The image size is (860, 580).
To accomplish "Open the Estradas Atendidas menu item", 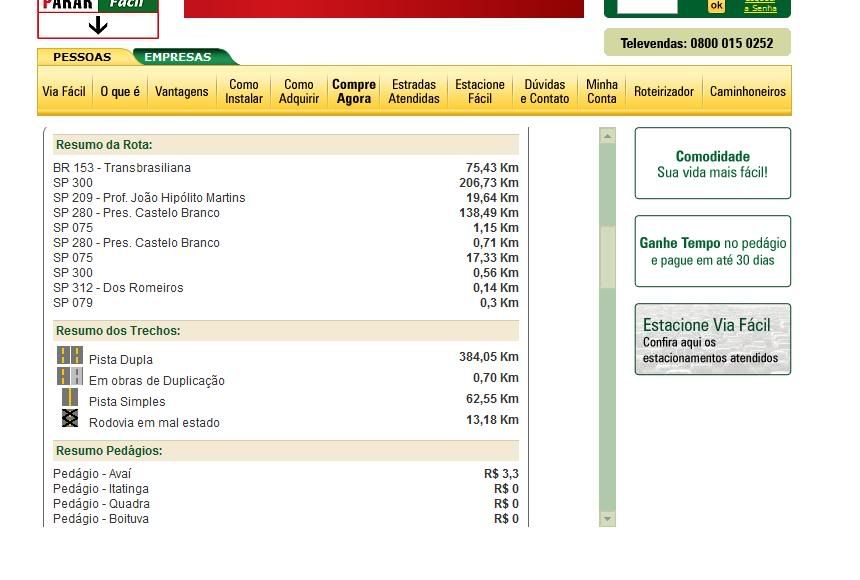I will pos(414,91).
